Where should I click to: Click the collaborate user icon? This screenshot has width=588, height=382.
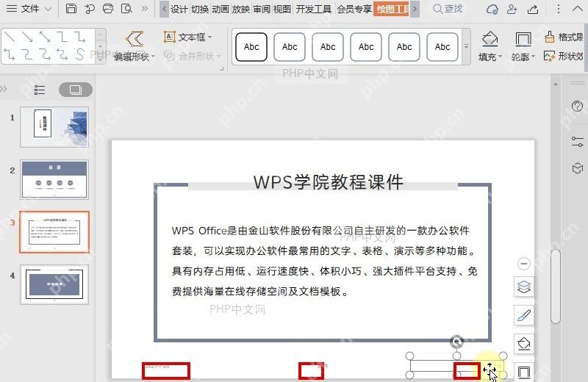click(512, 9)
